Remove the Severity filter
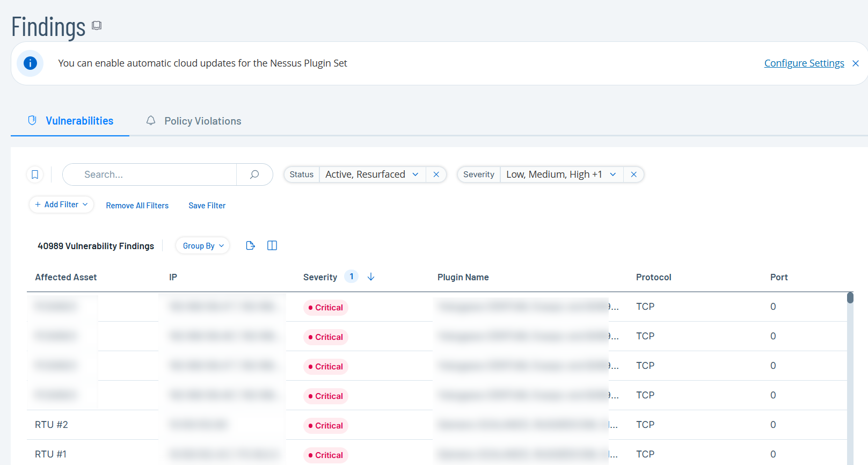 (634, 175)
